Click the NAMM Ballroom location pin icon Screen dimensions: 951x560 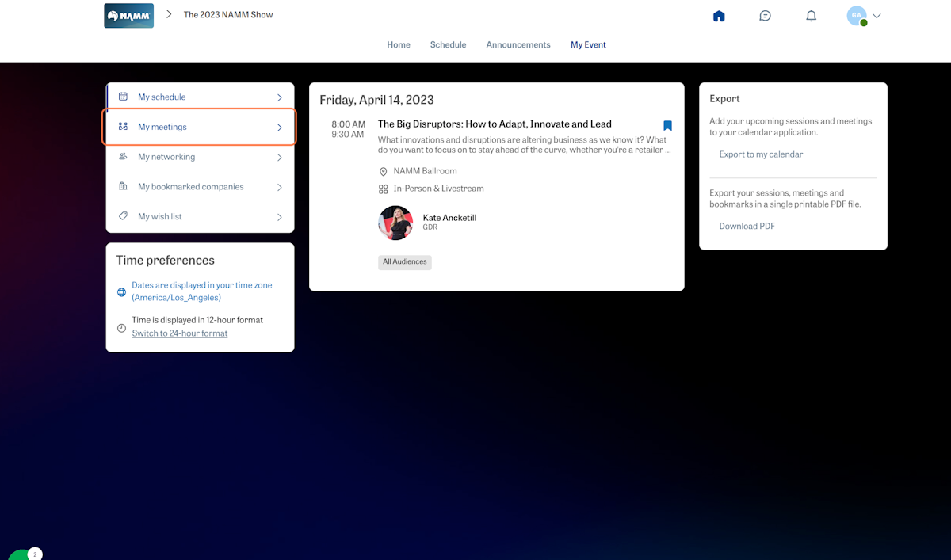384,170
